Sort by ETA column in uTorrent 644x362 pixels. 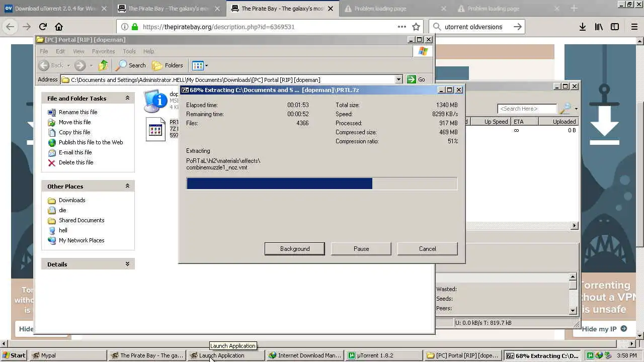[524, 122]
